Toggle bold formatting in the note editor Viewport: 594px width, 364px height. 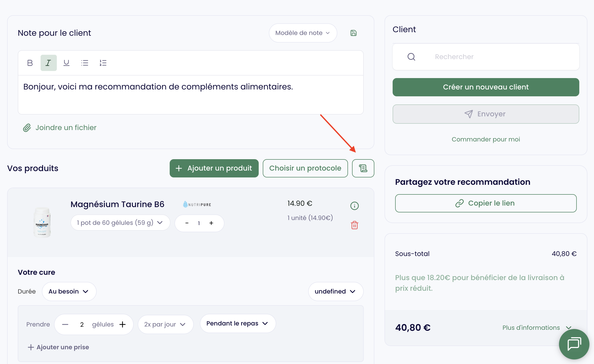pos(30,63)
